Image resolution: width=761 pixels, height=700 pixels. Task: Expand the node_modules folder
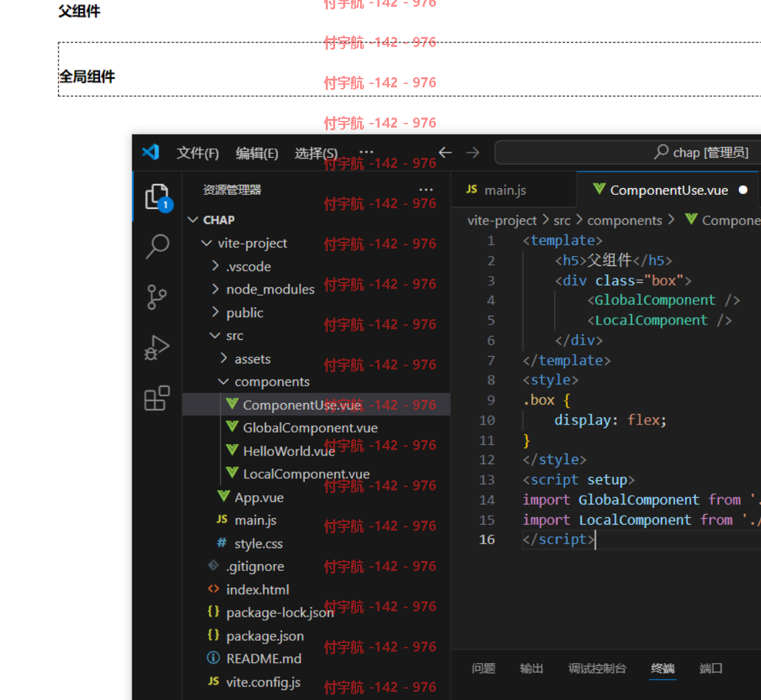[x=216, y=289]
